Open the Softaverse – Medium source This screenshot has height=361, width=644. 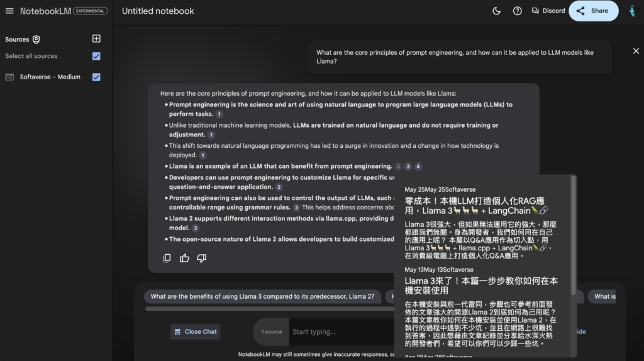[x=50, y=77]
